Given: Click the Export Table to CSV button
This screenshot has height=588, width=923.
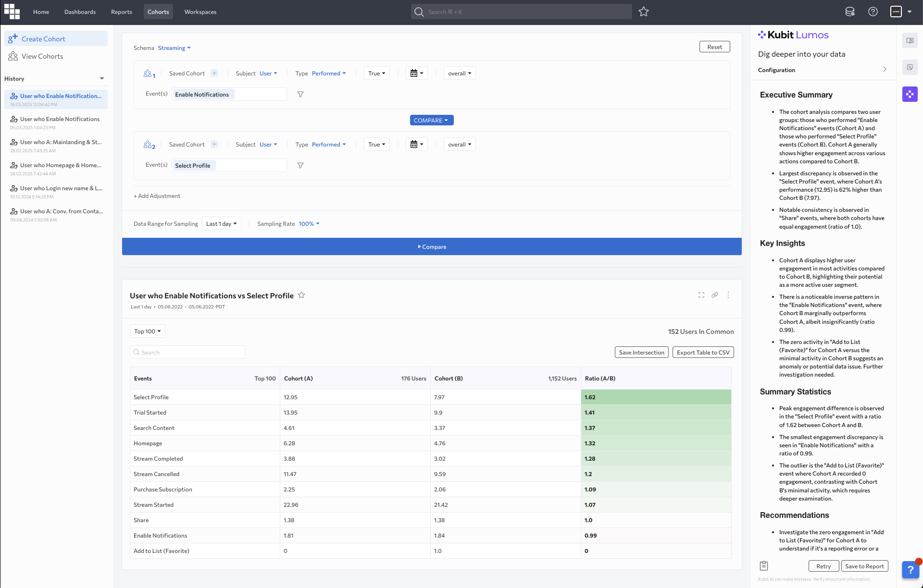Looking at the screenshot, I should coord(703,353).
